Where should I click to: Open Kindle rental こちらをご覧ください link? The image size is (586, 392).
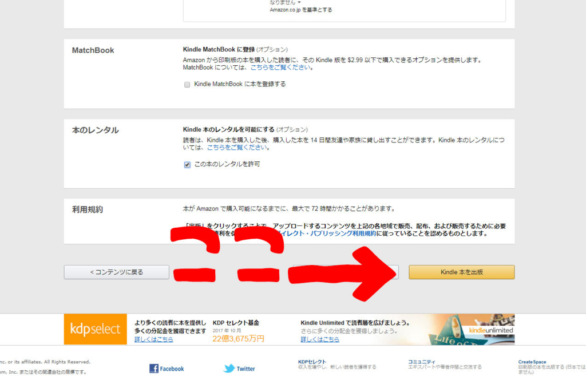237,147
